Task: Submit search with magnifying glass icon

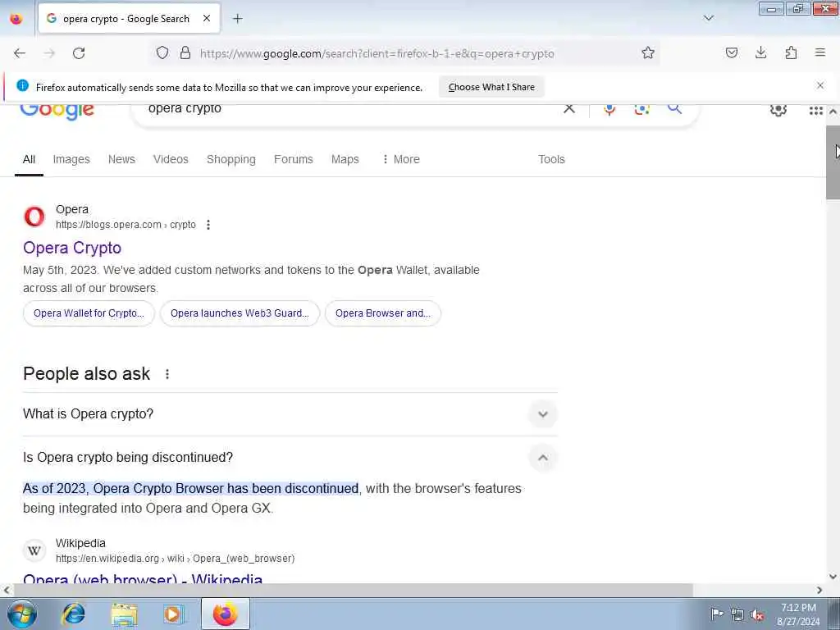Action: 674,109
